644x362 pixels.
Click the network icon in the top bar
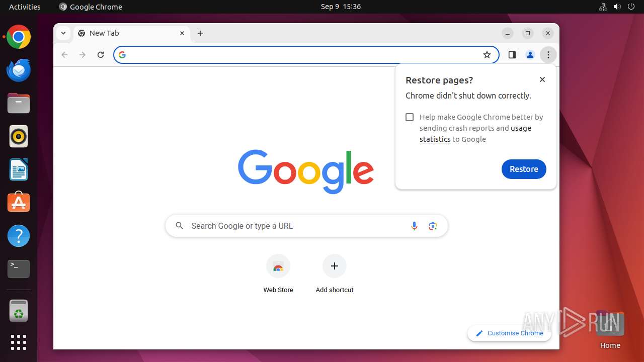[603, 7]
